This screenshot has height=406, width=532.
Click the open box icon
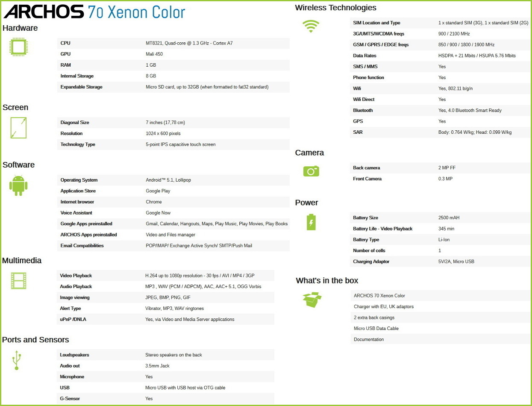pyautogui.click(x=312, y=300)
